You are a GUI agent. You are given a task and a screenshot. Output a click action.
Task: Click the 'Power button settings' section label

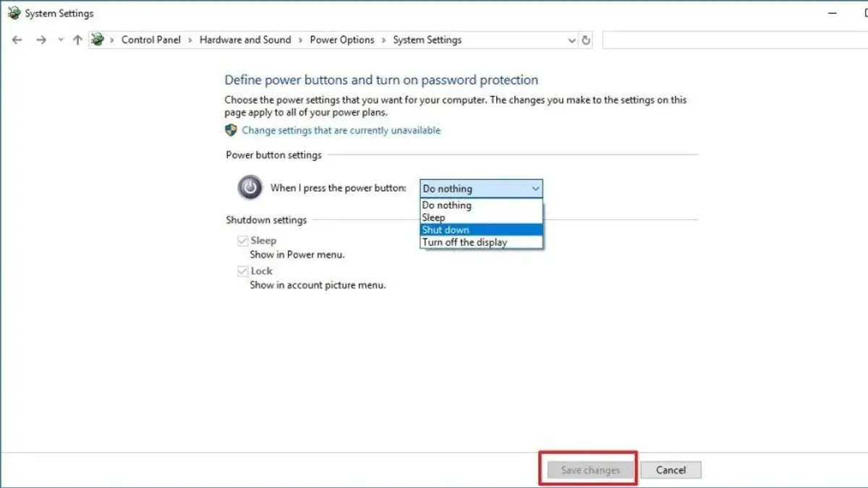(273, 155)
